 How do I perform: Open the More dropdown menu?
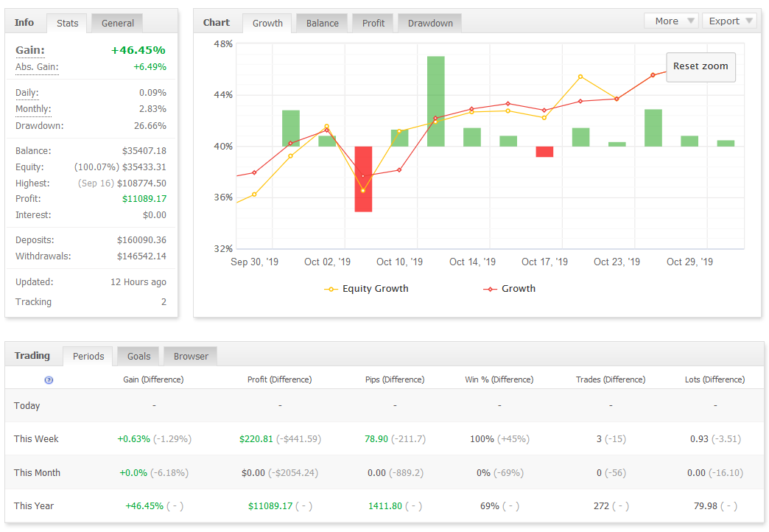pos(672,21)
